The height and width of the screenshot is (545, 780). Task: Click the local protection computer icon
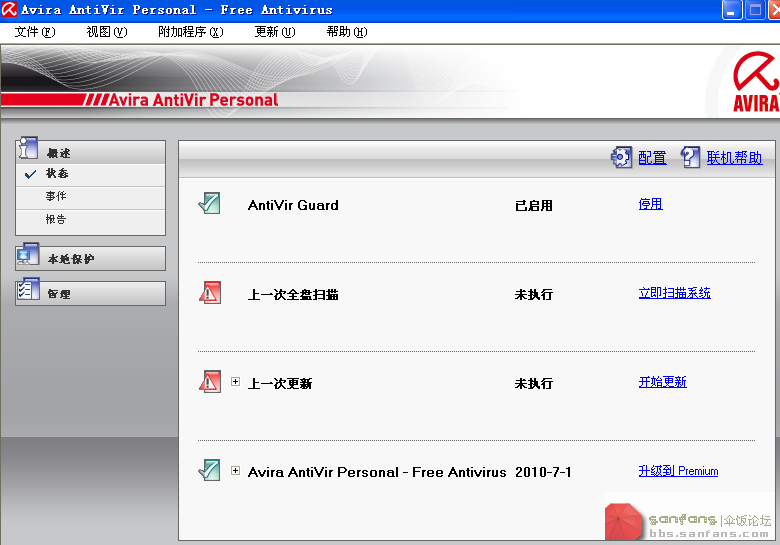click(27, 254)
